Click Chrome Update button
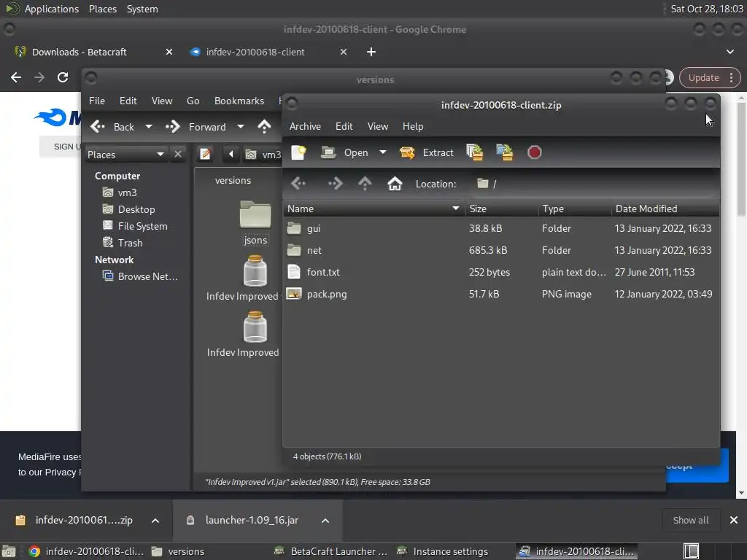The height and width of the screenshot is (560, 747). point(709,77)
